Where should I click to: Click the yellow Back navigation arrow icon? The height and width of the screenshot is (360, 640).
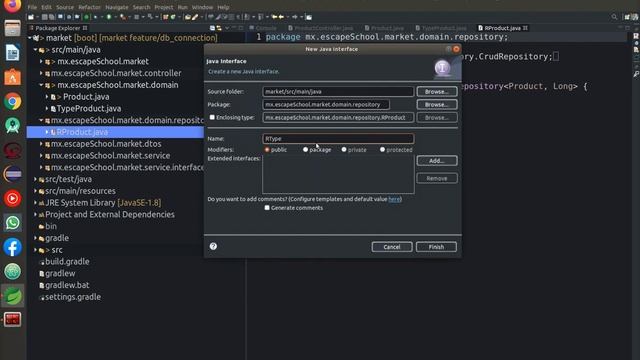[281, 17]
